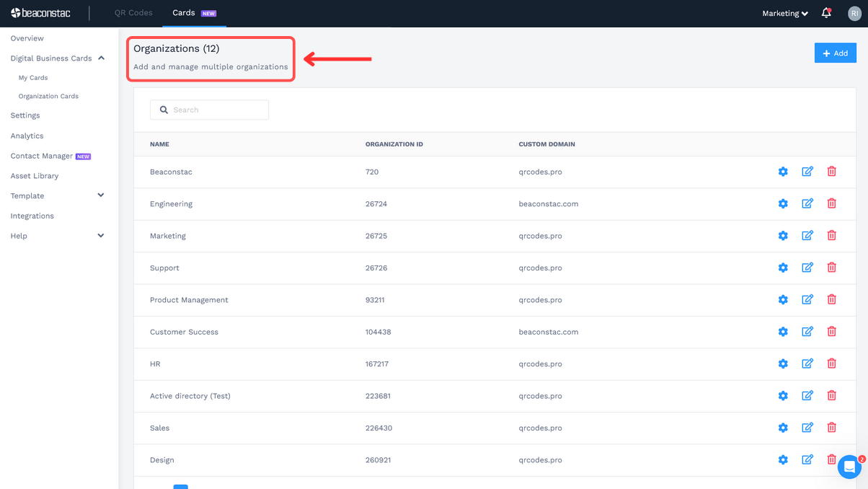Open settings gear for Engineering row
This screenshot has height=489, width=868.
[783, 203]
